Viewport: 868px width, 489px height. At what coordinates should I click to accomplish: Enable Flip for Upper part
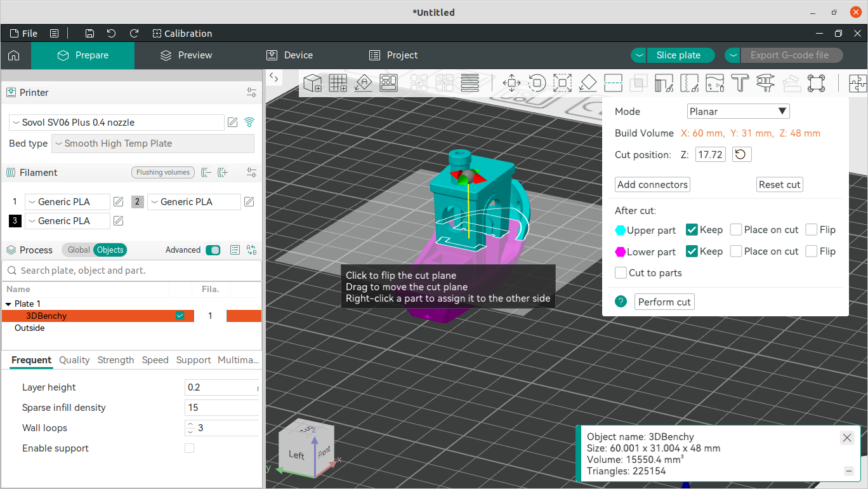point(811,230)
